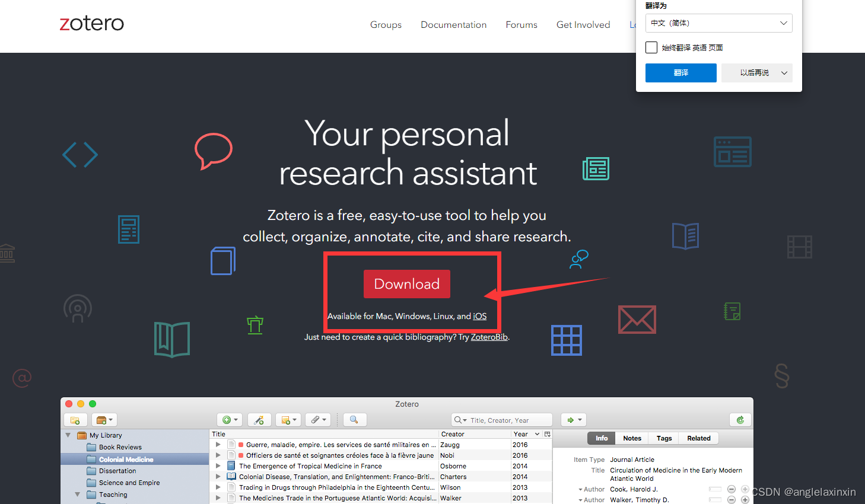
Task: Click New Collection icon in Zotero toolbar
Action: click(75, 420)
